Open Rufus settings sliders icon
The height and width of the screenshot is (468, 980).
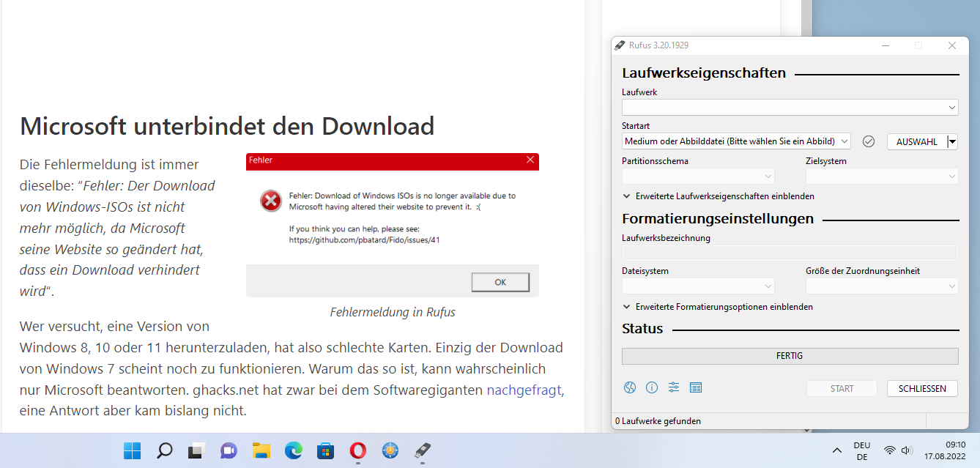674,388
